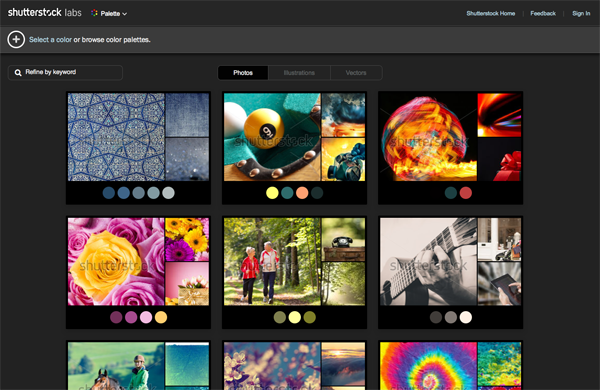Open the pink tulips gift box thumbnail
This screenshot has height=390, width=600.
point(187,284)
